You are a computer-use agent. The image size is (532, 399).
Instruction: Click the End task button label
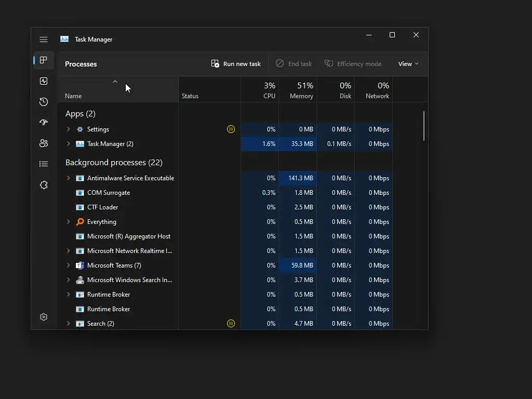click(x=300, y=64)
